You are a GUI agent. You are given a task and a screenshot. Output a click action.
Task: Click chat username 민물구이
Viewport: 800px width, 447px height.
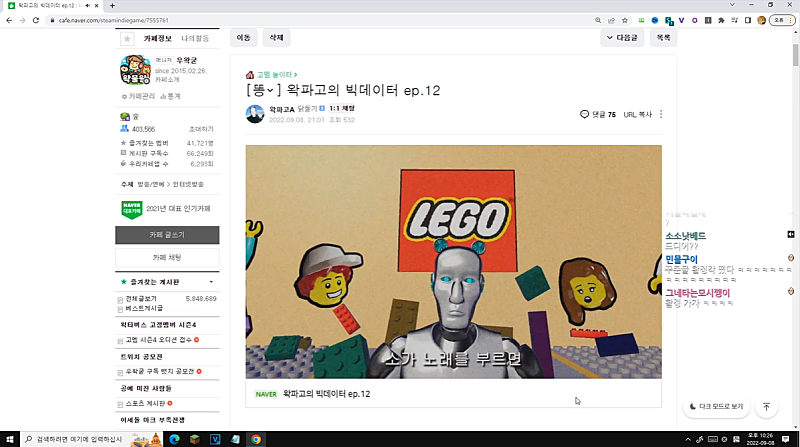pos(681,259)
